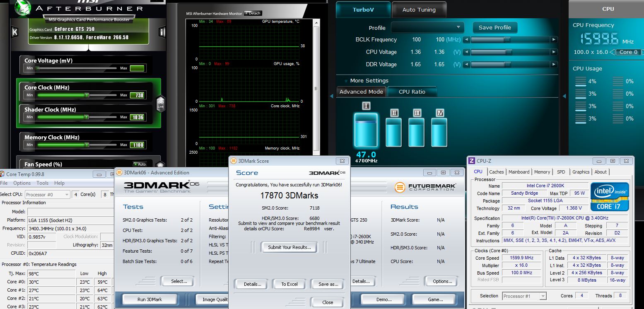Click DDR Voltage increase arrow
Viewport: 644px width, 309px height.
tap(554, 65)
